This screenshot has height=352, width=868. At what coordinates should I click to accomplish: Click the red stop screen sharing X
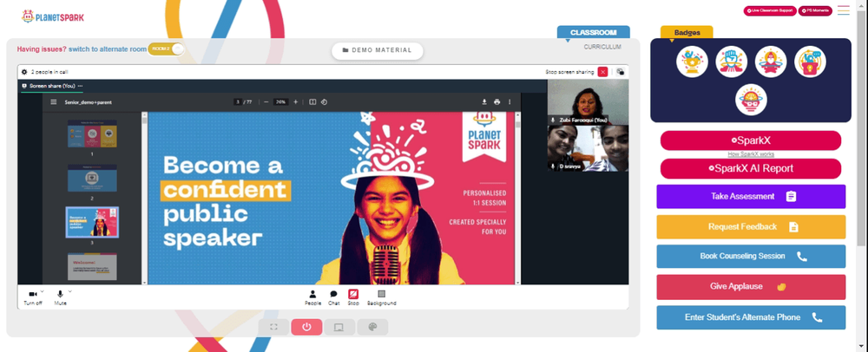coord(603,72)
